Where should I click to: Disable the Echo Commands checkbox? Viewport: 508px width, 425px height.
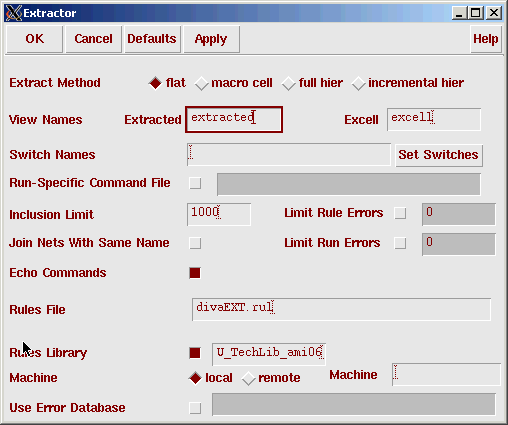point(195,273)
